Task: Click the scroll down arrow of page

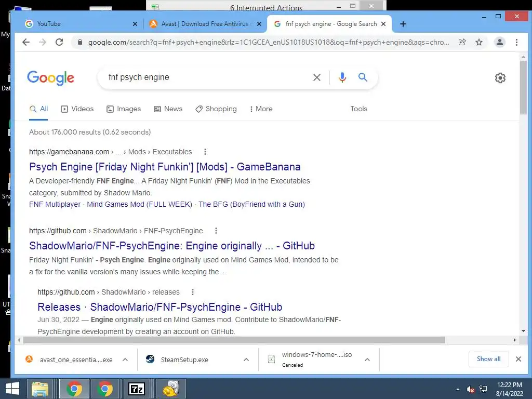Action: tap(523, 331)
